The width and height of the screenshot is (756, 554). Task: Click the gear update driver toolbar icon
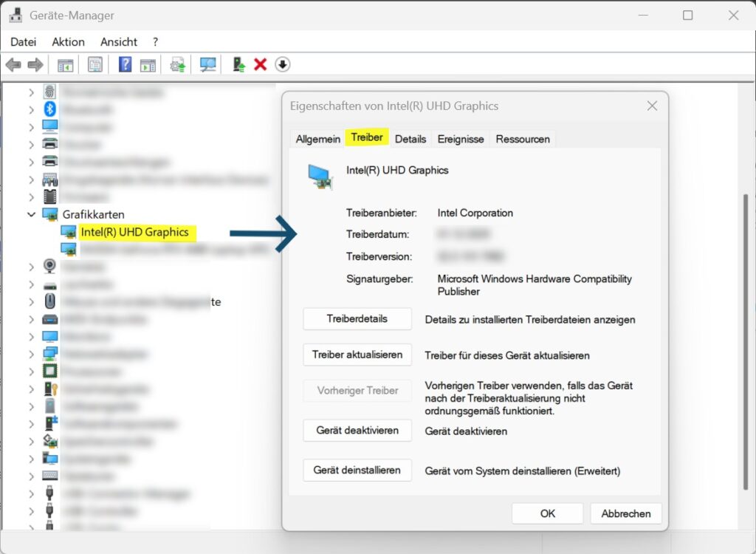click(x=177, y=65)
